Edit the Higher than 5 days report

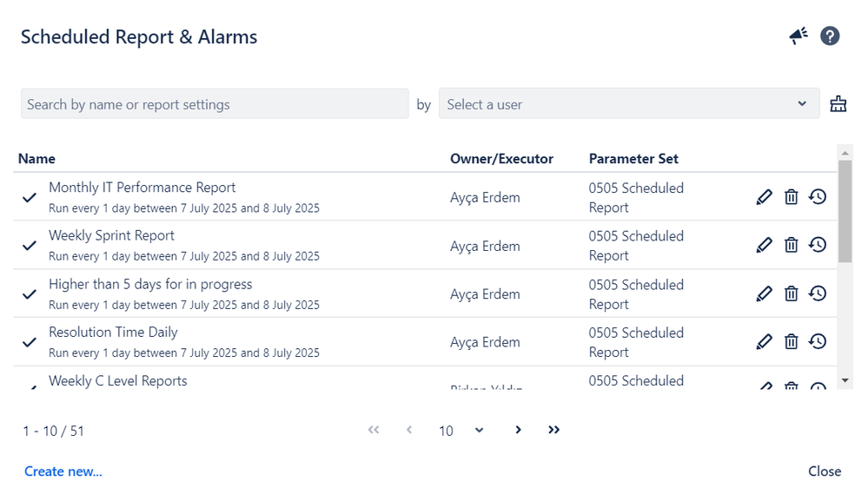764,293
